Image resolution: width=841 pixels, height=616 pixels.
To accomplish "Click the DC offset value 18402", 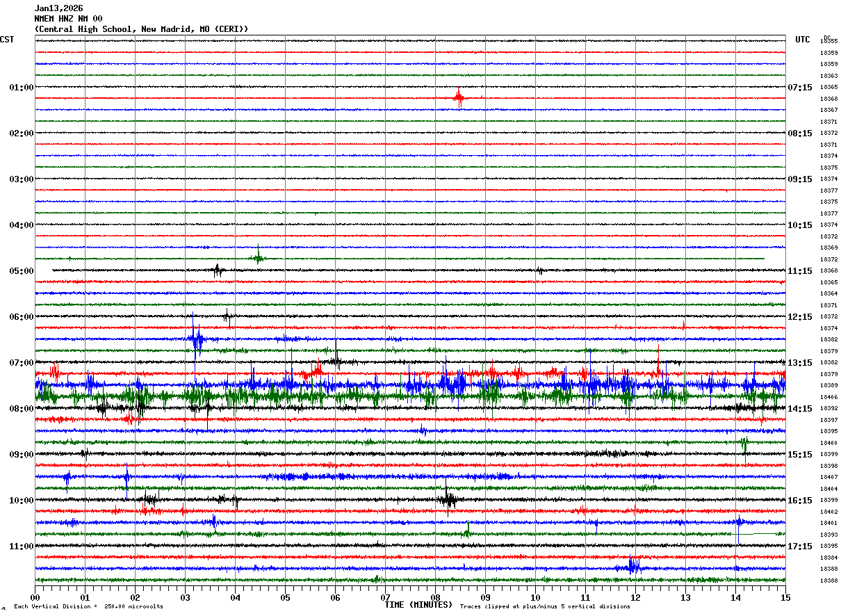I will pos(828,512).
